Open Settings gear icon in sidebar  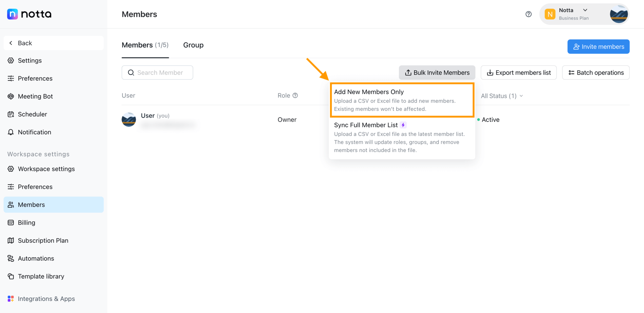(x=11, y=60)
